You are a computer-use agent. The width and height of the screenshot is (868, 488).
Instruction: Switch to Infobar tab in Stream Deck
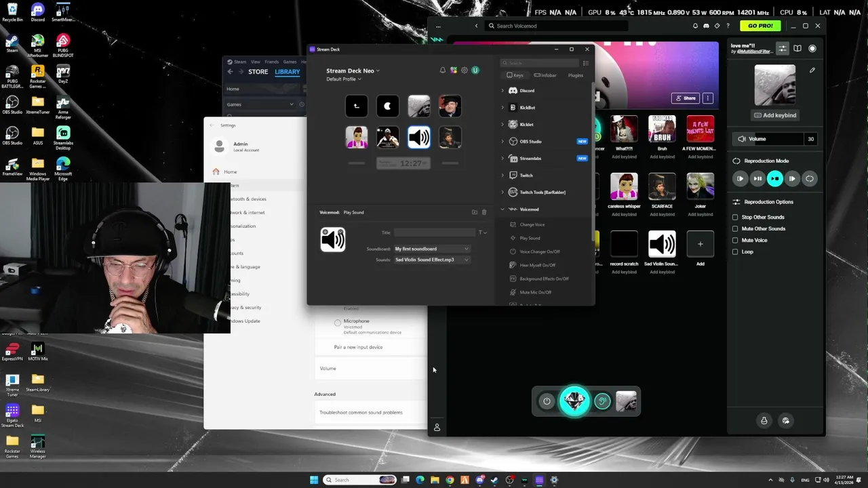[x=545, y=75]
